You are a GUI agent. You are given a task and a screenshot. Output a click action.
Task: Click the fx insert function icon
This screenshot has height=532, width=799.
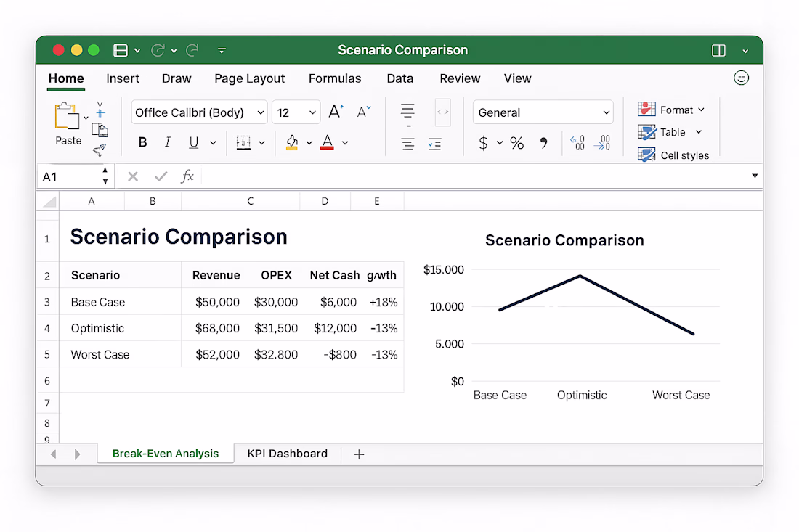(187, 176)
